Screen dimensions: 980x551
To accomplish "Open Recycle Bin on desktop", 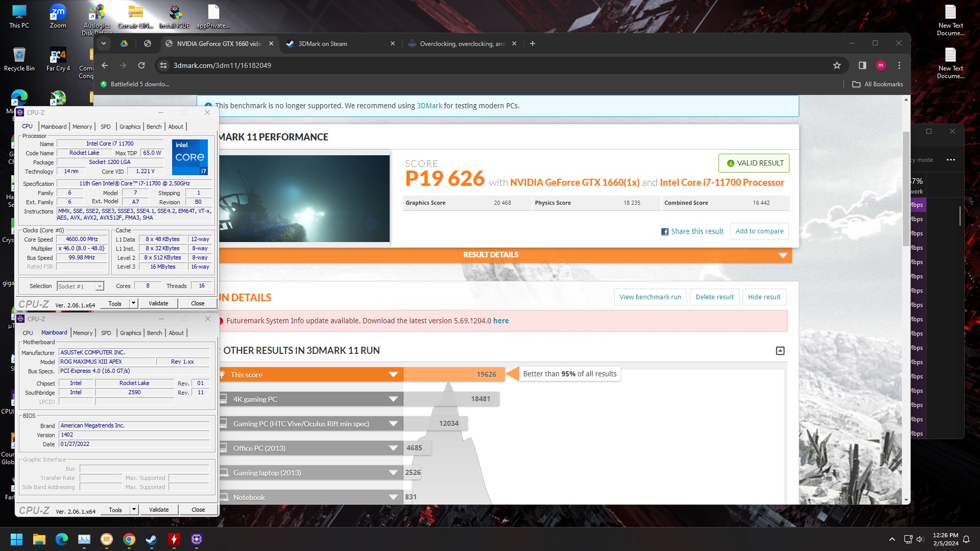I will pos(19,59).
